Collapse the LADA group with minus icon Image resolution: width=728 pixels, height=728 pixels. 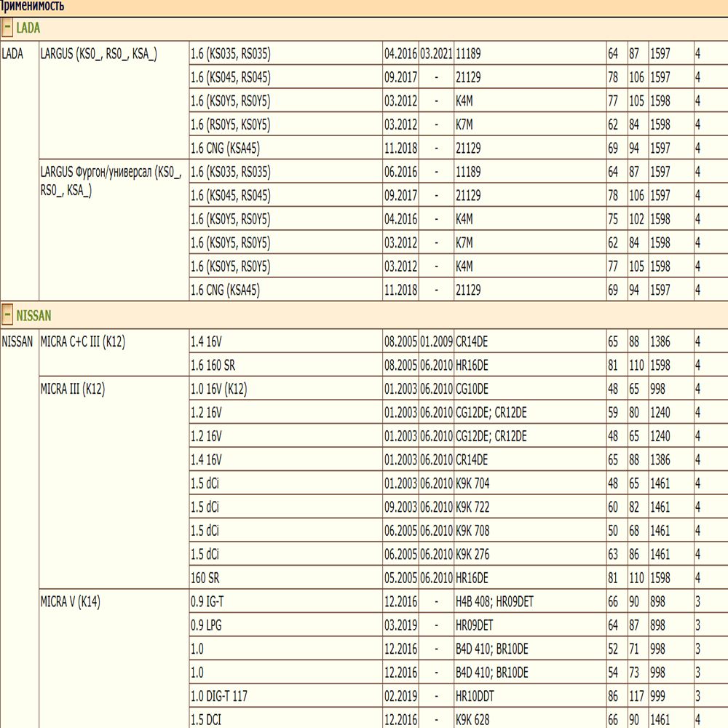pos(7,28)
